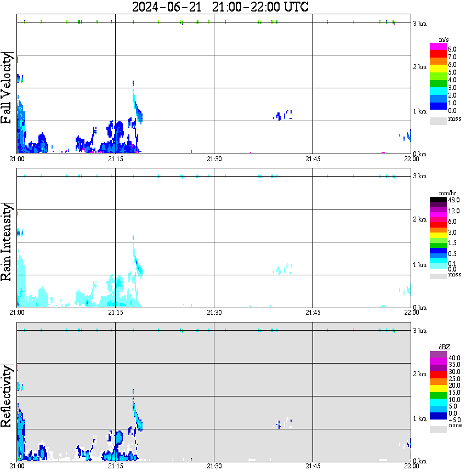This screenshot has height=476, width=466.
Task: Click '21:15' under the Rain Intensity plot
Action: [116, 313]
